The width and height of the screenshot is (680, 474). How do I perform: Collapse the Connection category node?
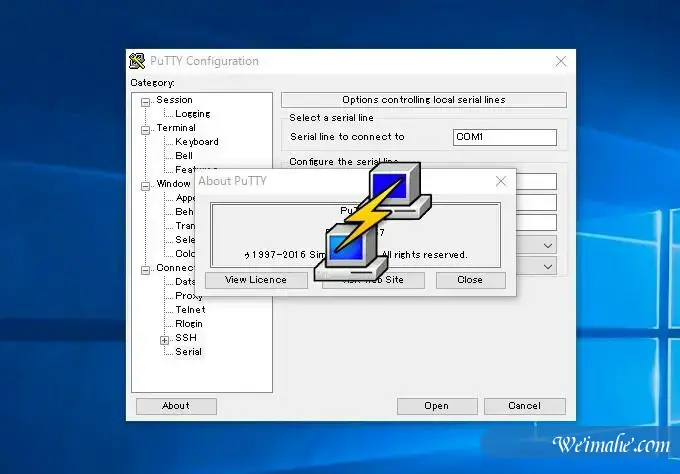(146, 269)
